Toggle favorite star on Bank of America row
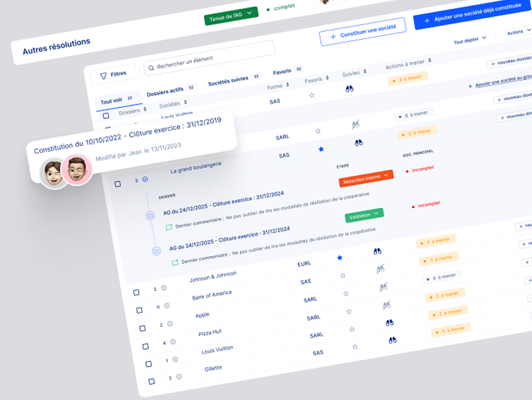 click(343, 275)
